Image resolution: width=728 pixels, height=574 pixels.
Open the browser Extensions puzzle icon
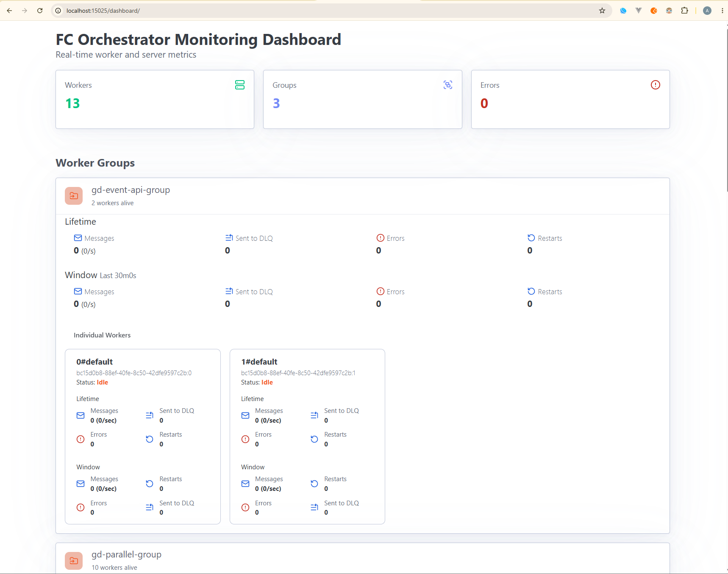[x=684, y=11]
